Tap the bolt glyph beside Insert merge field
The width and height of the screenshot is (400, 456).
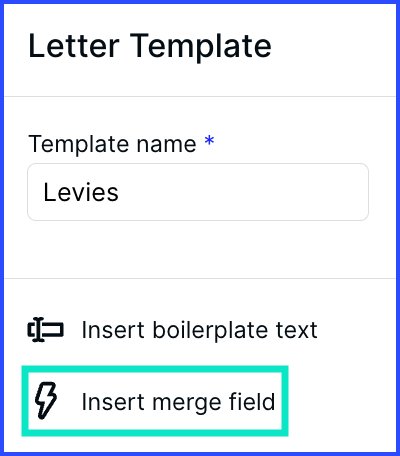point(46,401)
